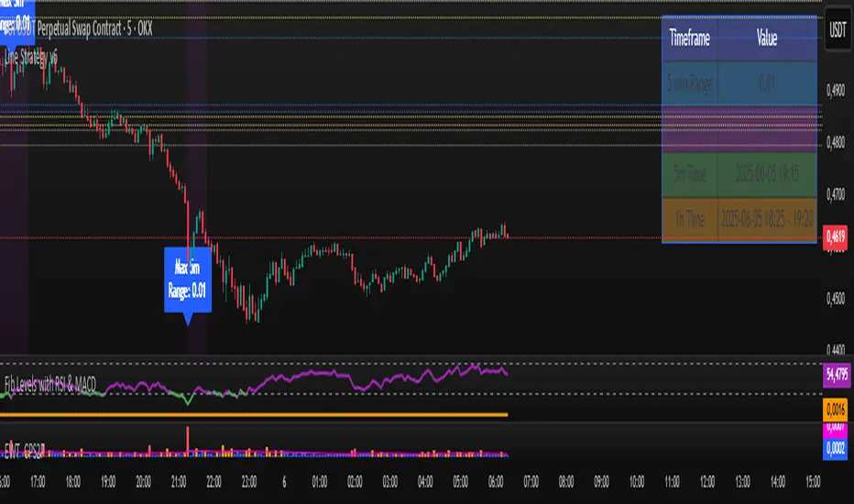Image resolution: width=854 pixels, height=504 pixels.
Task: Click the 14:00 time axis label
Action: [x=778, y=482]
